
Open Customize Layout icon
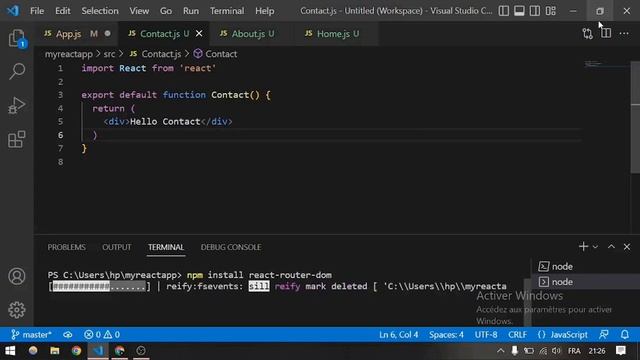tap(551, 11)
